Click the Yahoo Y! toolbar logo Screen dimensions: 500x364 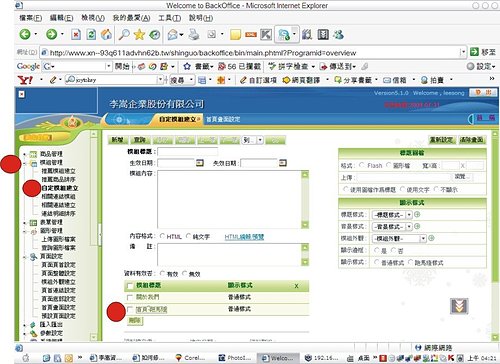25,80
